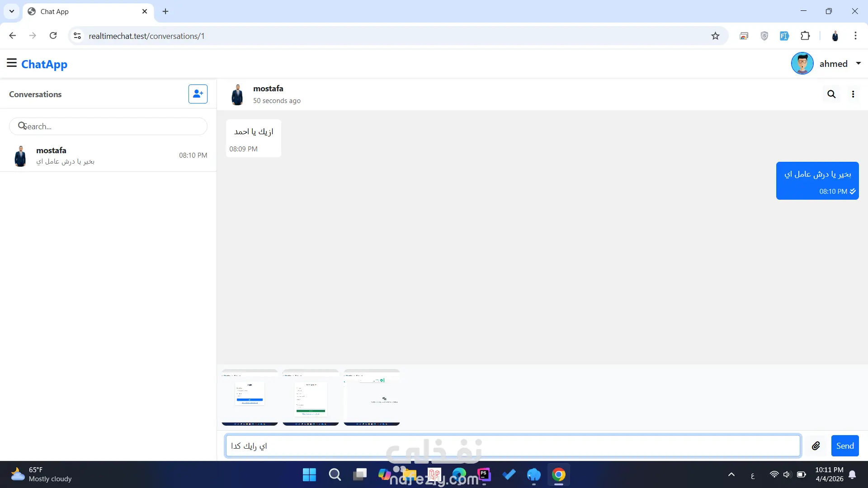
Task: Bookmark this page with the star icon
Action: [715, 36]
